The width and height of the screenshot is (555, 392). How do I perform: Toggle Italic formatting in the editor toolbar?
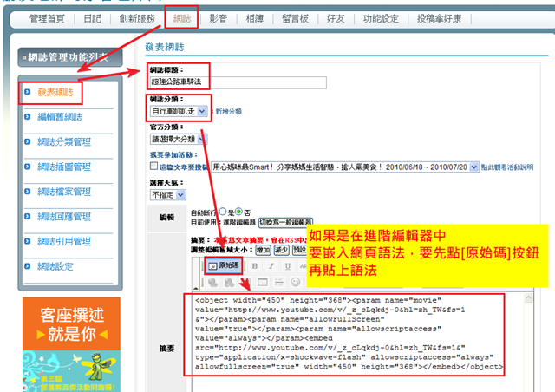(x=271, y=266)
